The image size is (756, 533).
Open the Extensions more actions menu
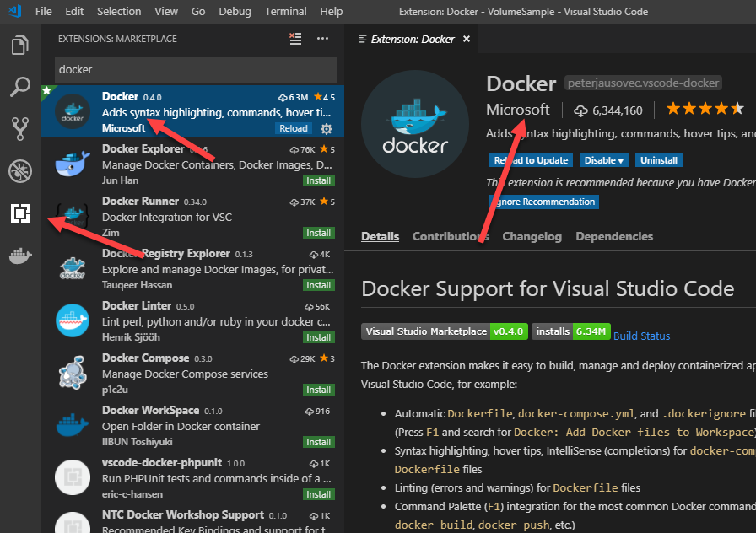322,39
